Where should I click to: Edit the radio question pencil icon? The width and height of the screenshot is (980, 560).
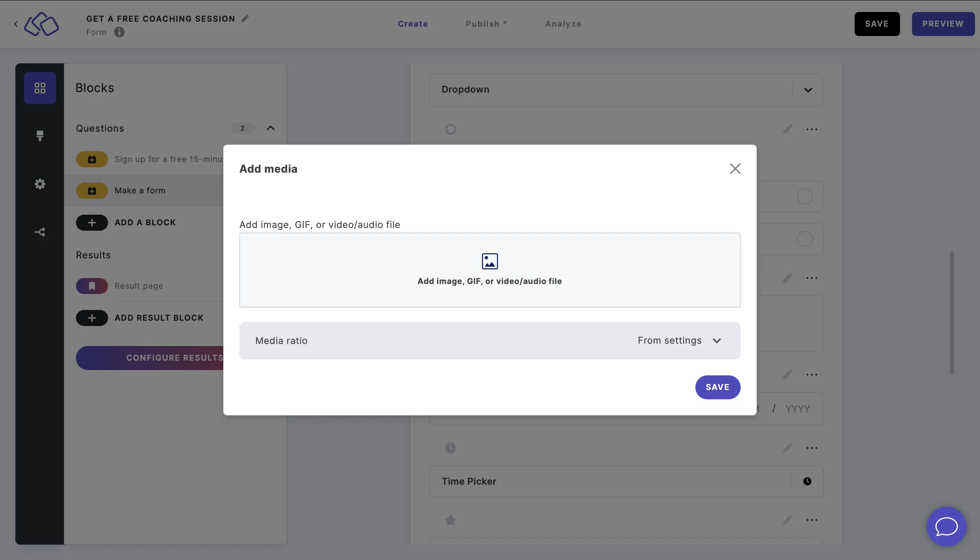(787, 129)
